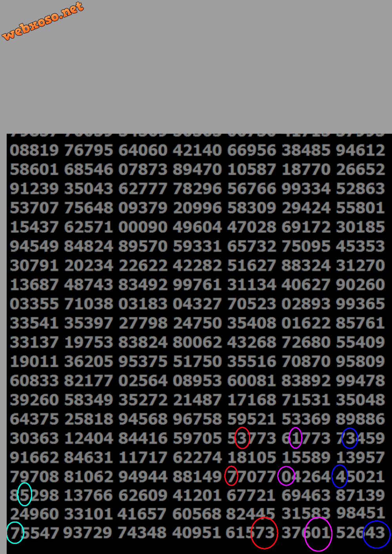Pick the number 30185

pos(360,227)
